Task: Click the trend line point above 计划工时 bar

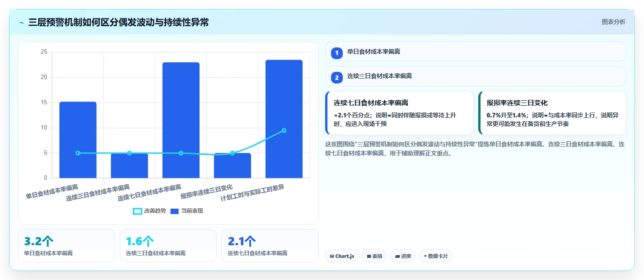Action: pyautogui.click(x=284, y=131)
